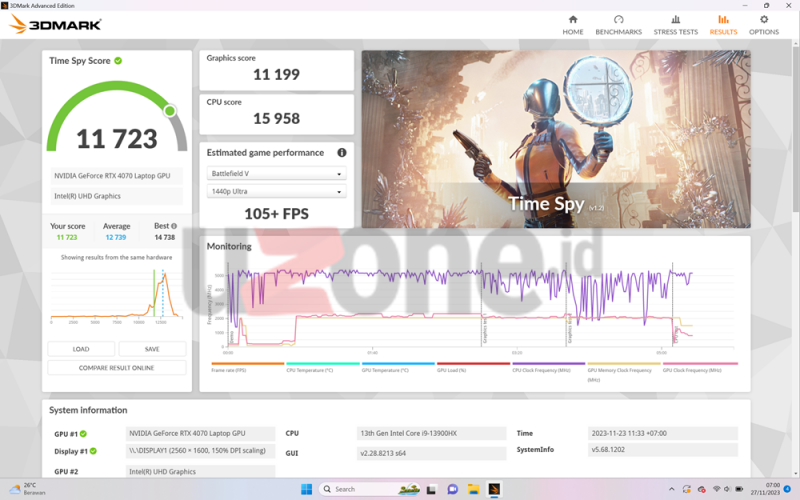Click the 105+ FPS estimate

click(276, 214)
